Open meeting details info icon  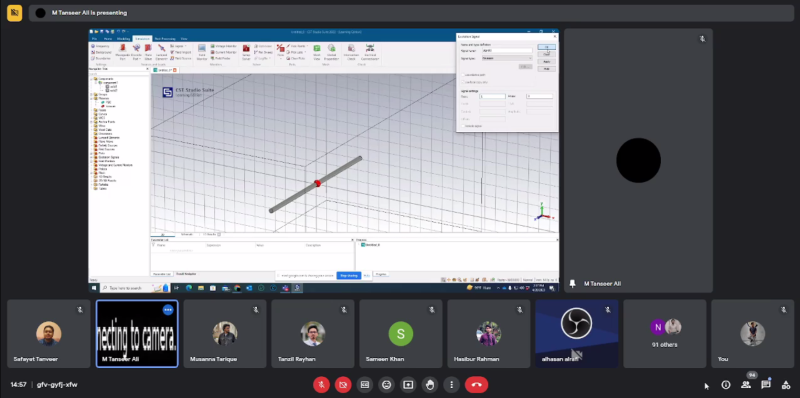726,385
